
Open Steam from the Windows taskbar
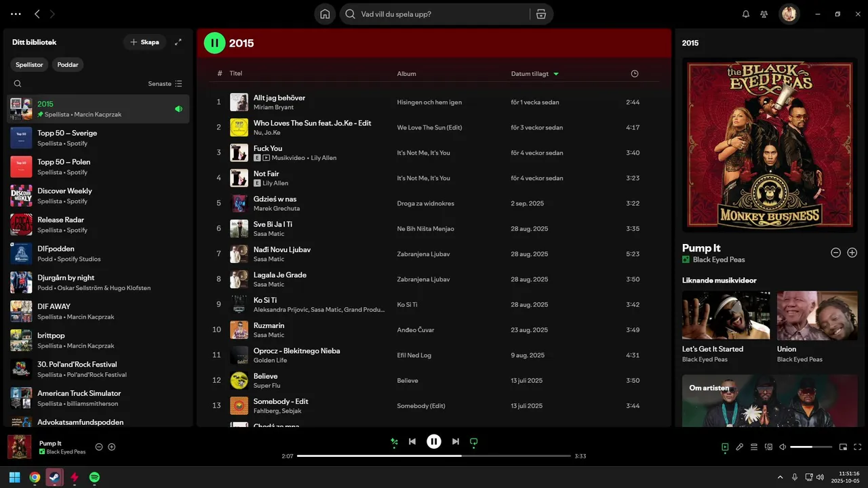pos(55,477)
